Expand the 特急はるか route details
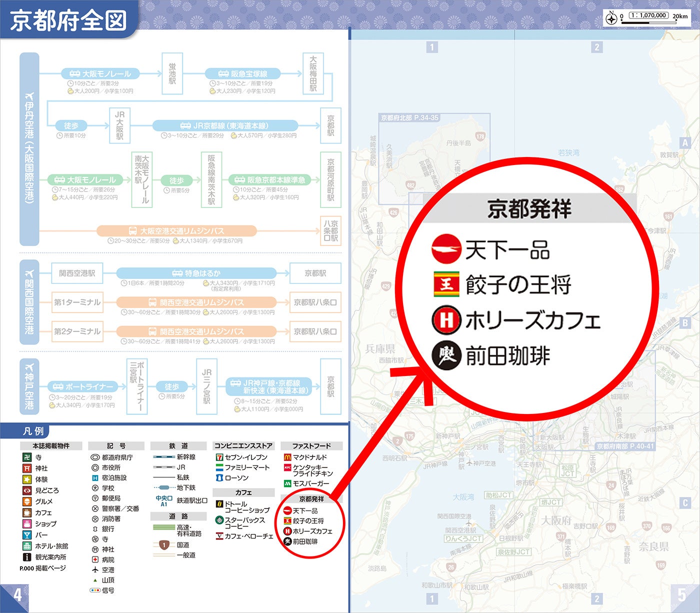Screen dimensions: 700x613 click(x=195, y=273)
